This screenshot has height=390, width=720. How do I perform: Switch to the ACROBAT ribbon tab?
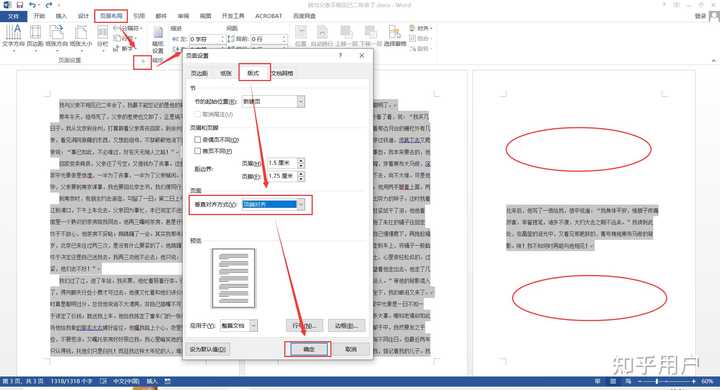point(269,16)
